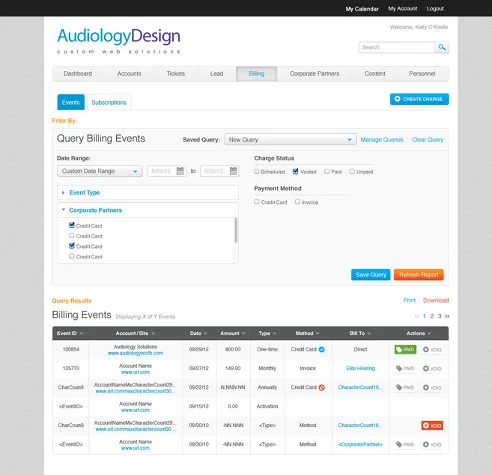The height and width of the screenshot is (475, 492).
Task: Open the start date calendar picker
Action: 180,171
